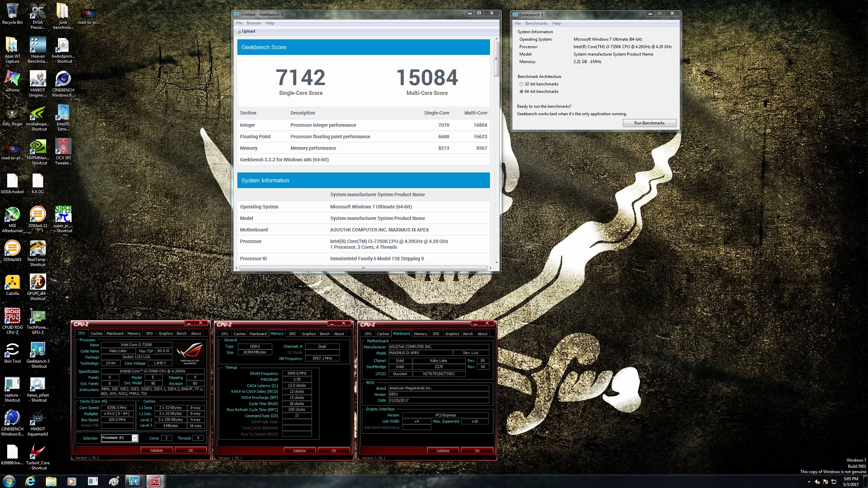Open CPUID ROG CPU-Z desktop icon
The width and height of the screenshot is (868, 488).
coord(12,321)
